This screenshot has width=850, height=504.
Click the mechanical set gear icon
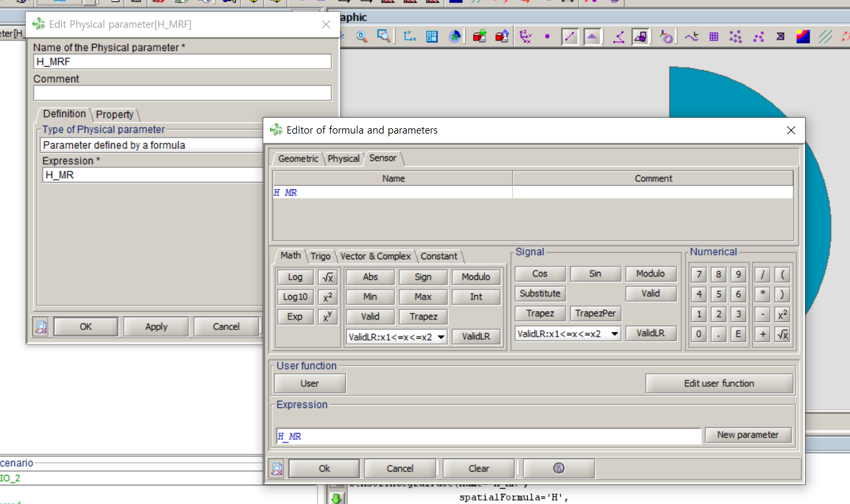click(665, 36)
